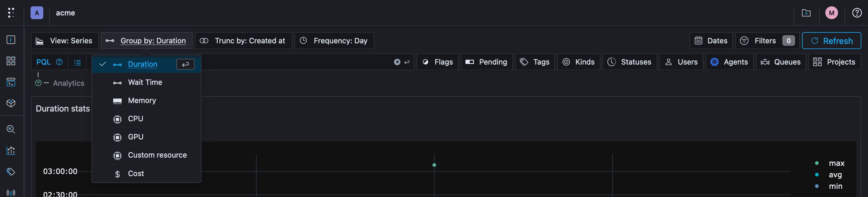Toggle the max series in legend
Screen dimensions: 868x197
click(830, 163)
